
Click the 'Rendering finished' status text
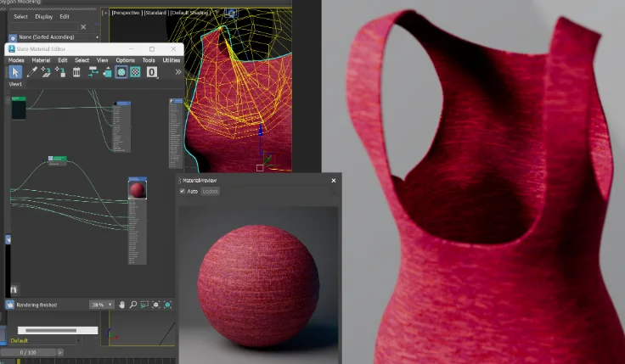[x=37, y=305]
